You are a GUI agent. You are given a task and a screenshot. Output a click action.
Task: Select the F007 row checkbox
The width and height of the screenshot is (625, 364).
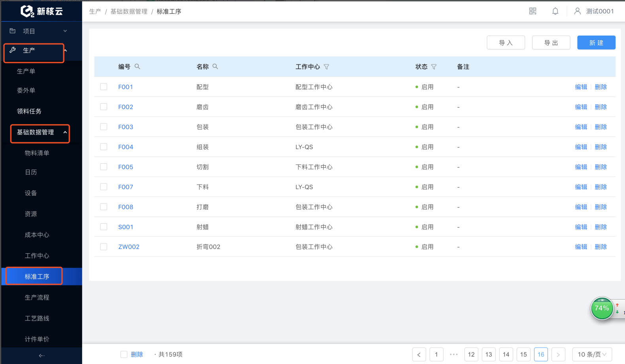click(x=104, y=187)
